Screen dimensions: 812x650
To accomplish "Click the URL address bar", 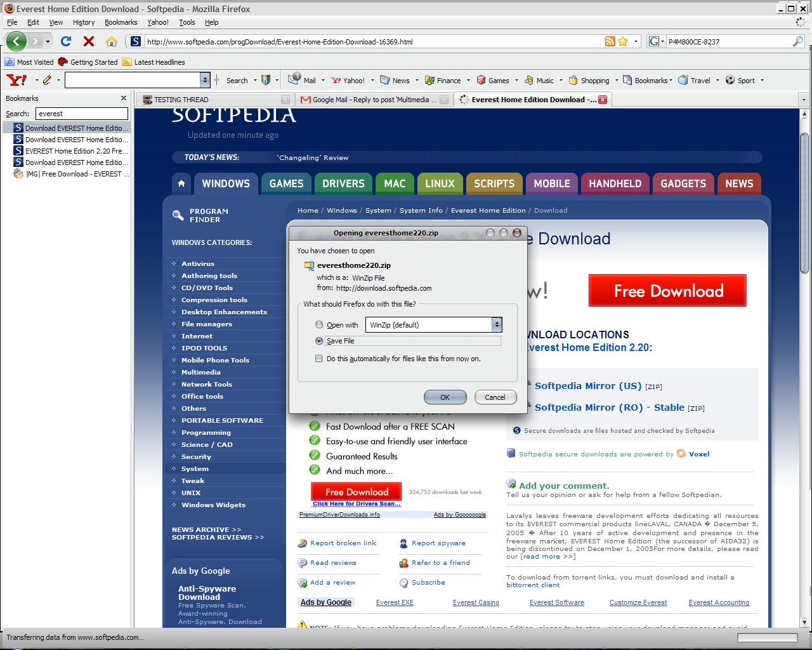I will [373, 41].
